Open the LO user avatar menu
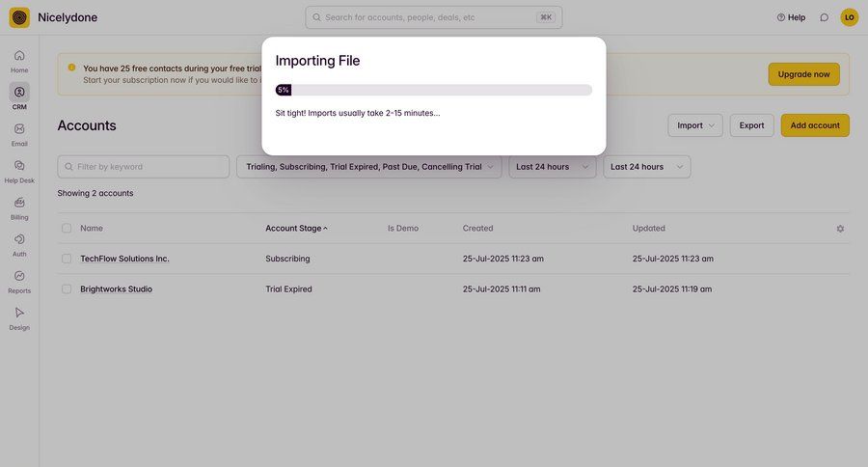 [x=849, y=17]
